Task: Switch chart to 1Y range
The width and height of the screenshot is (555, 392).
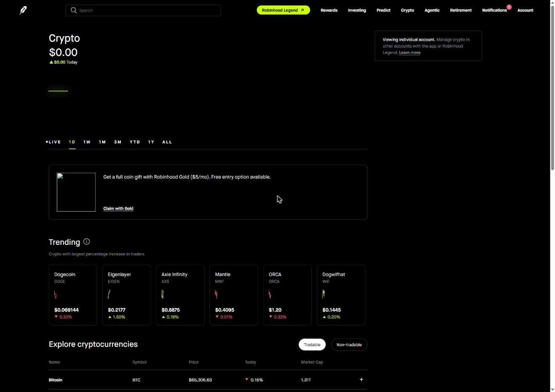Action: 151,142
